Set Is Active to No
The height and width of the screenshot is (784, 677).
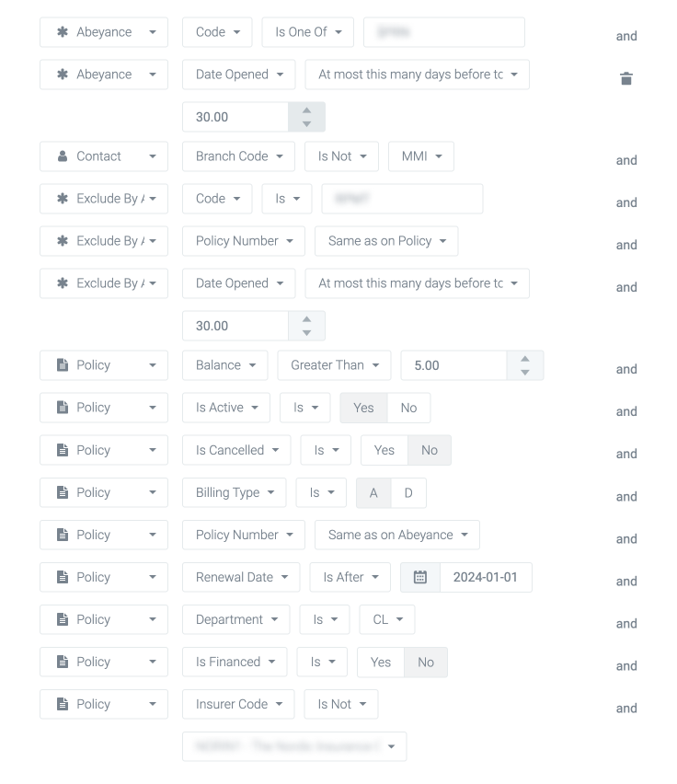(408, 408)
